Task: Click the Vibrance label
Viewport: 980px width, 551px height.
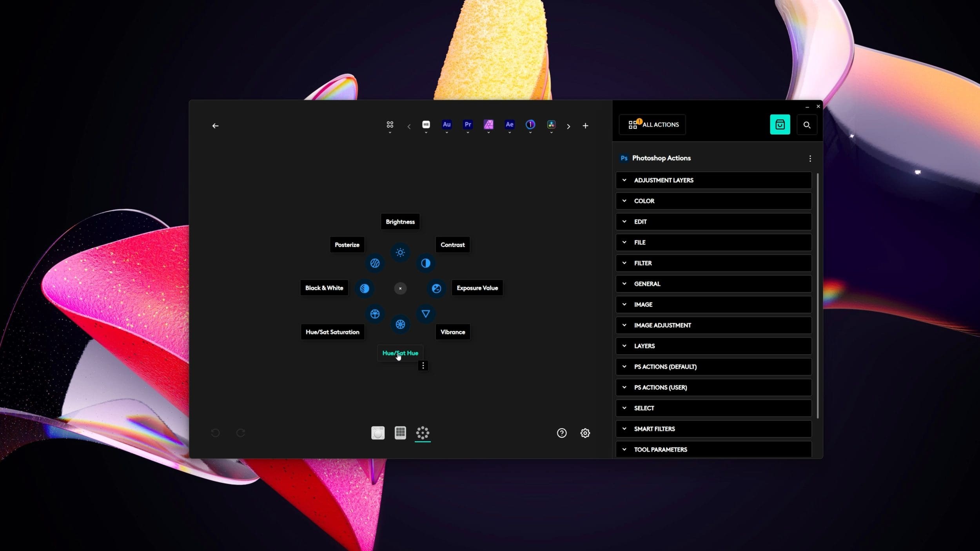Action: (x=452, y=332)
